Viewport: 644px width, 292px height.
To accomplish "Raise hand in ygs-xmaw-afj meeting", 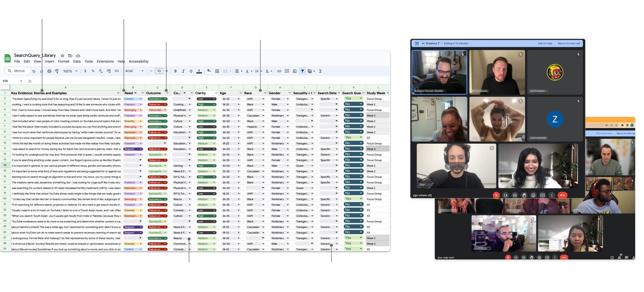I will (524, 195).
